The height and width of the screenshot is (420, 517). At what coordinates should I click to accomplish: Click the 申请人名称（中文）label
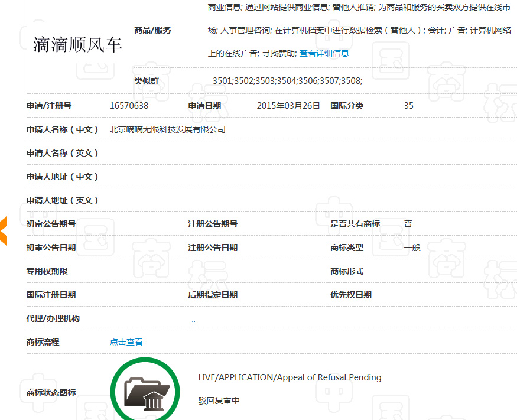[x=62, y=129]
